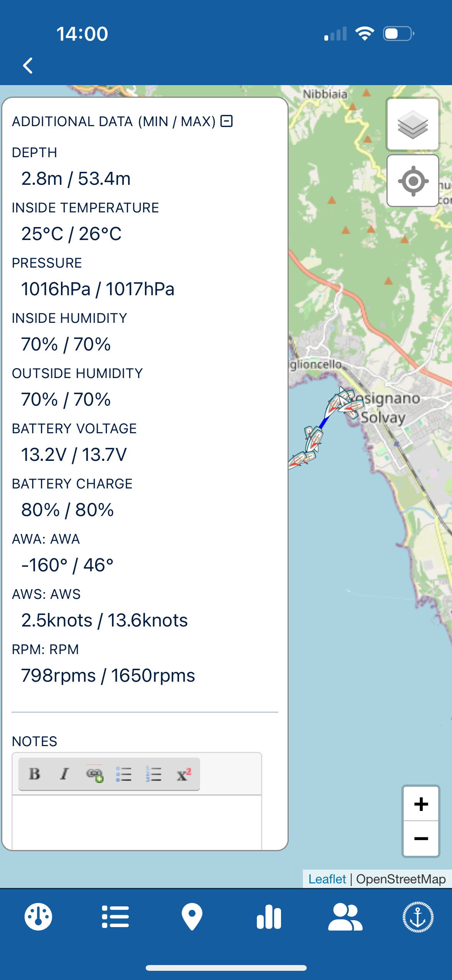Open the crew people tab

345,917
